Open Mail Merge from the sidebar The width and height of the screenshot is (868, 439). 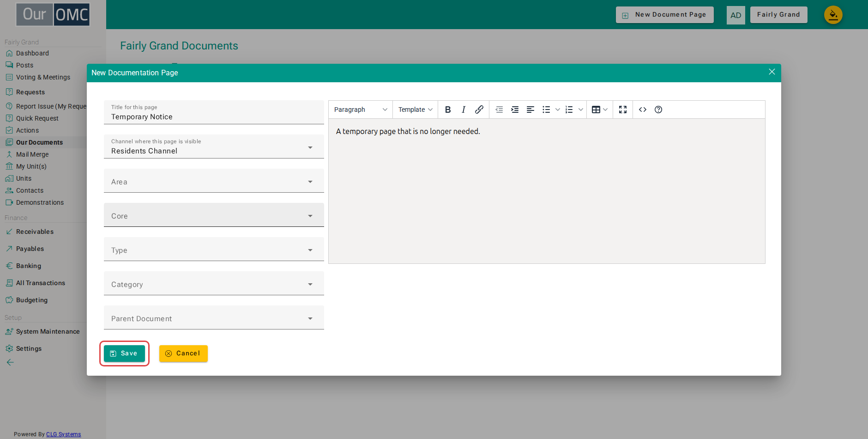click(x=32, y=154)
